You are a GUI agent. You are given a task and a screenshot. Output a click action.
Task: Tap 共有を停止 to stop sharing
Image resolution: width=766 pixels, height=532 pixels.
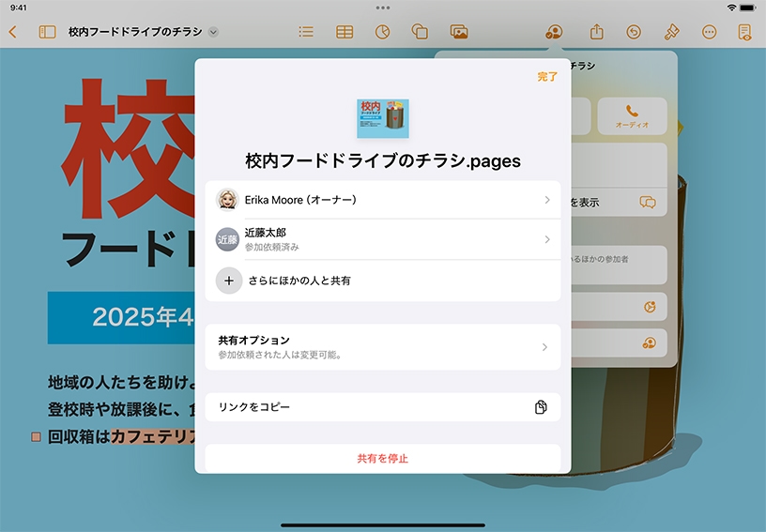pyautogui.click(x=382, y=459)
